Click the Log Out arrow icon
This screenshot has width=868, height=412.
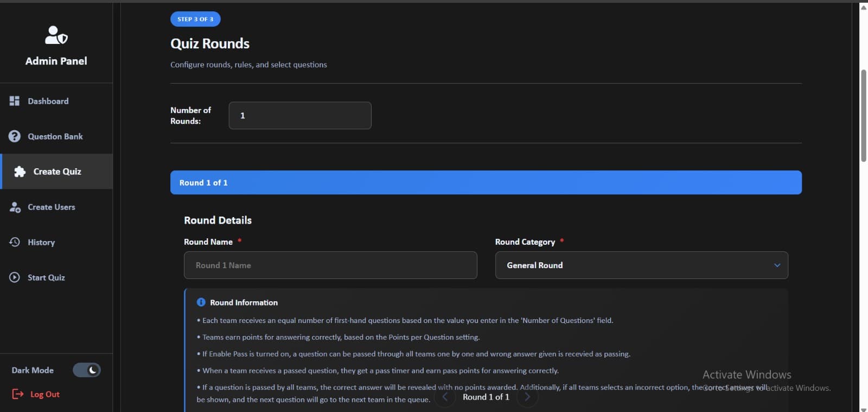point(18,394)
